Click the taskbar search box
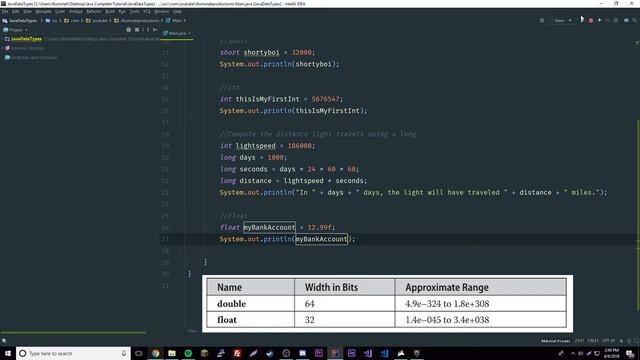The image size is (640, 360). coord(73,353)
